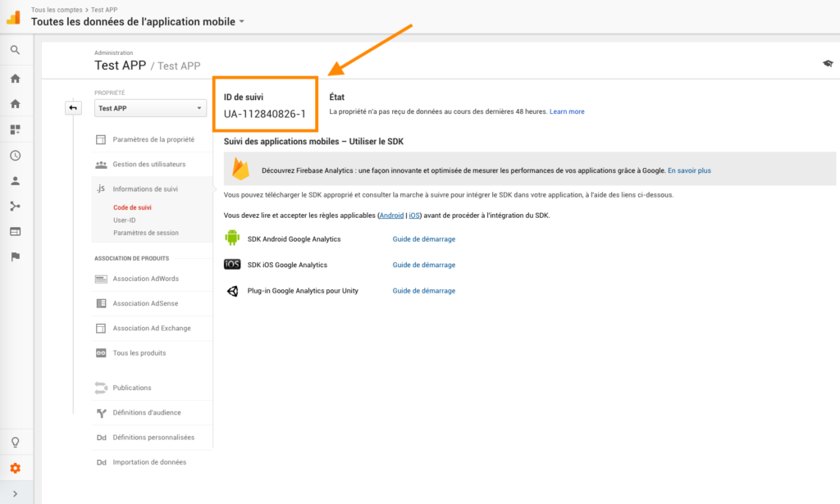Open Paramètres de la propriété

point(153,139)
